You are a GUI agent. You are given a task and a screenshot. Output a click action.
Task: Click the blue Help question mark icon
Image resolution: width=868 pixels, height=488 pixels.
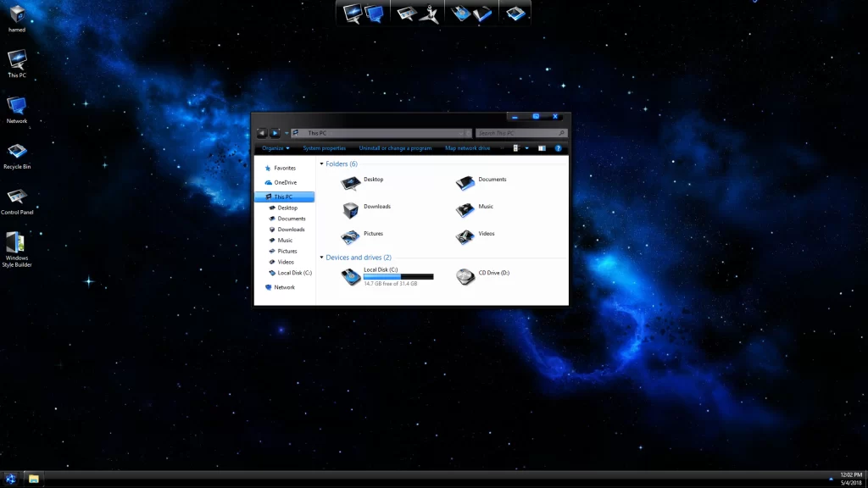(x=559, y=148)
